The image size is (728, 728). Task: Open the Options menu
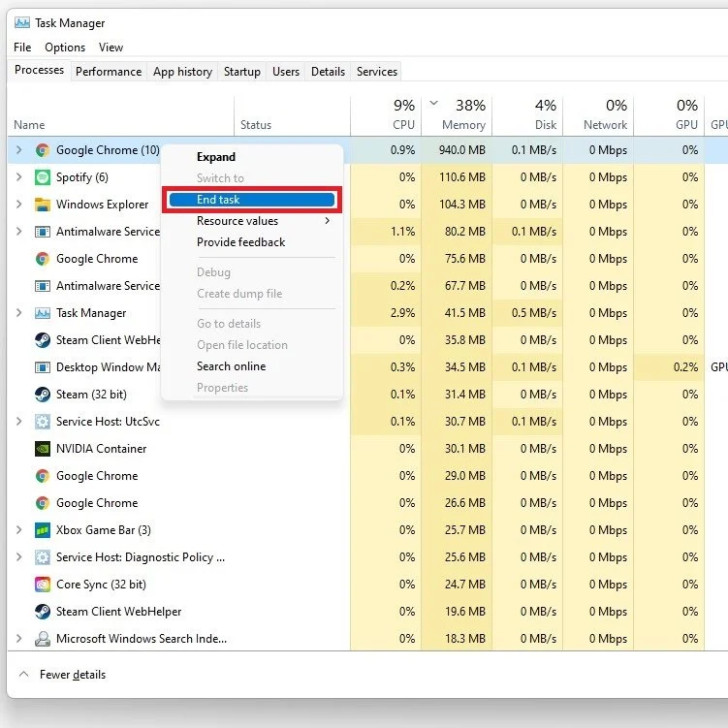[65, 47]
